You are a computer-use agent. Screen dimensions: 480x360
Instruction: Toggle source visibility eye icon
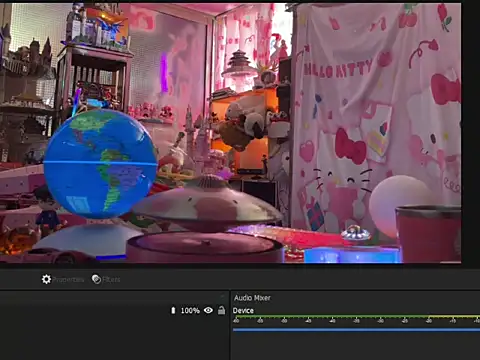208,310
